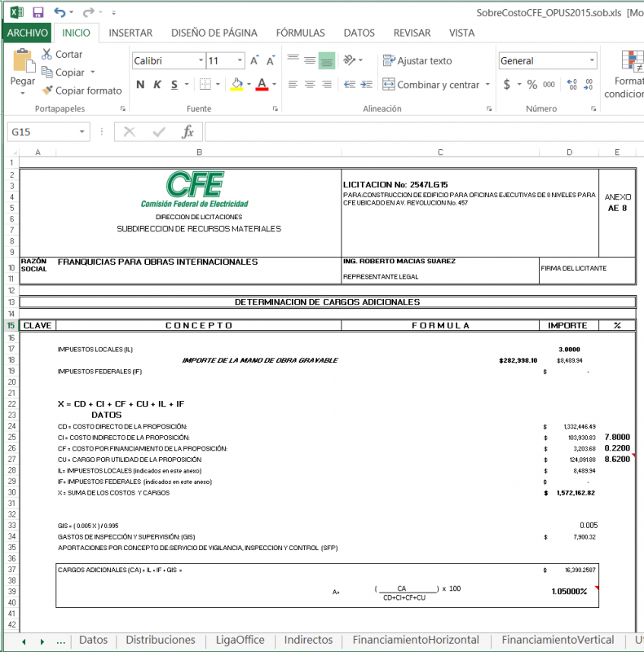Image resolution: width=644 pixels, height=652 pixels.
Task: Open the Calibri font name dropdown
Action: pyautogui.click(x=201, y=61)
